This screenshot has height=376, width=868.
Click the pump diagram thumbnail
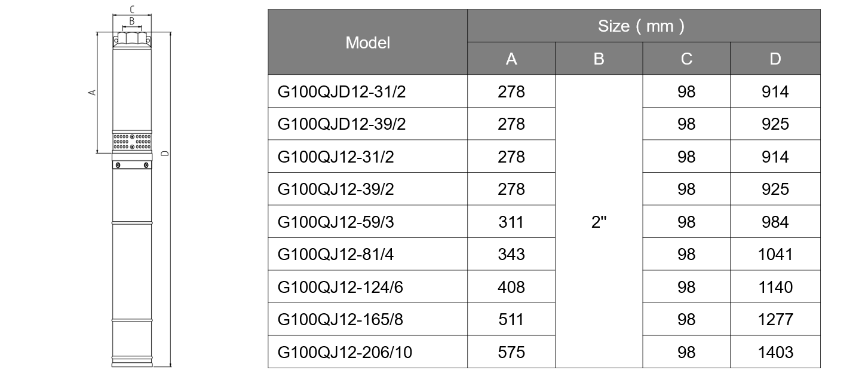tap(131, 188)
